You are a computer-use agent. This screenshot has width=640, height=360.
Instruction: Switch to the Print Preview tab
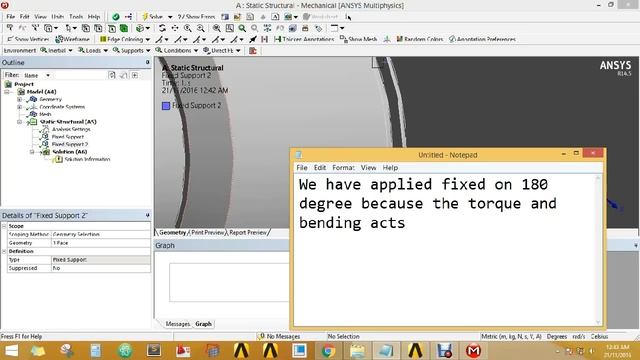point(208,232)
